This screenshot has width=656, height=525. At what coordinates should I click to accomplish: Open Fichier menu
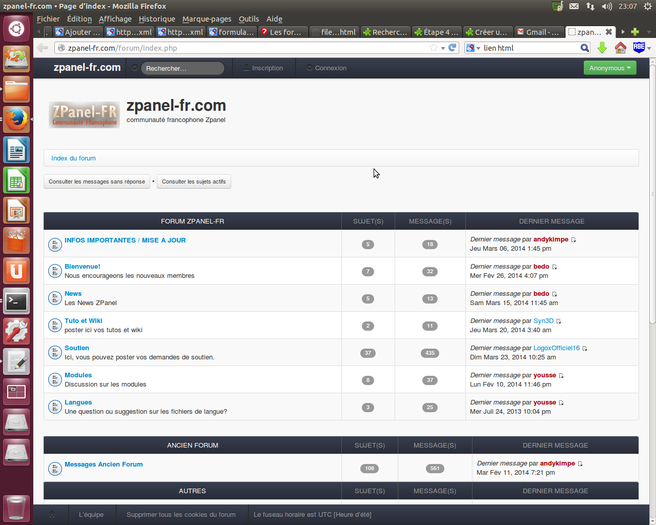pos(48,19)
